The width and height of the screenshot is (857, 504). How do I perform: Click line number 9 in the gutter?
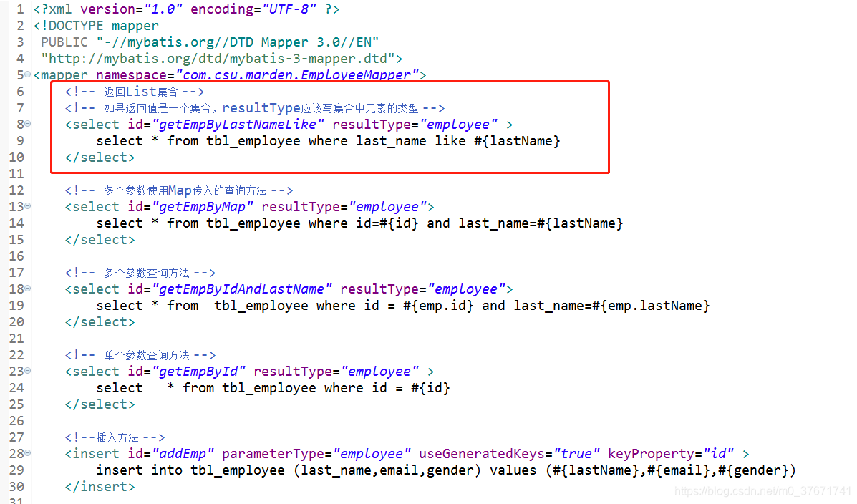coord(19,140)
